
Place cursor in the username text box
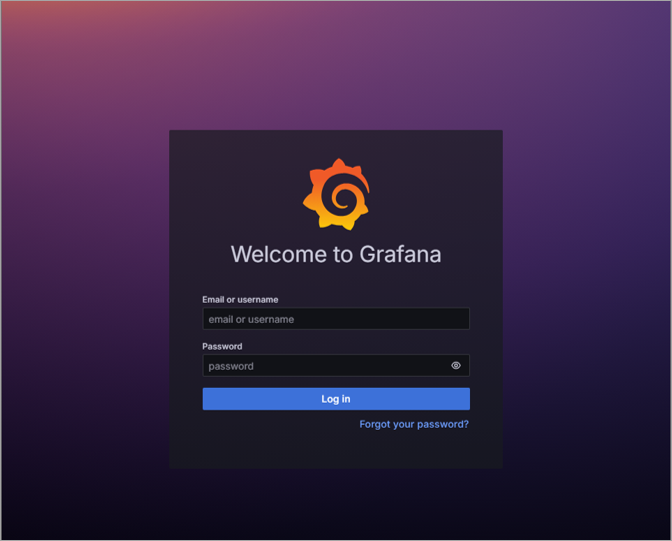pyautogui.click(x=335, y=319)
